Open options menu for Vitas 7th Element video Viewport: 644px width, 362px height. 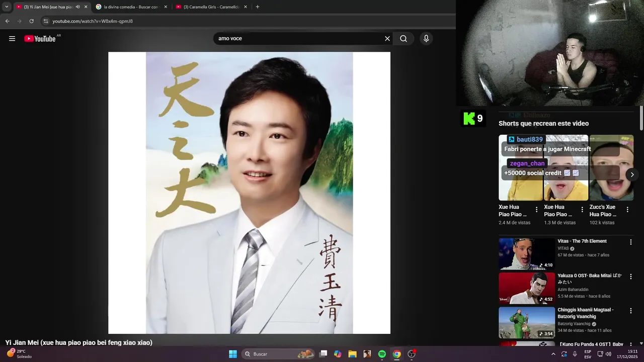coord(630,242)
